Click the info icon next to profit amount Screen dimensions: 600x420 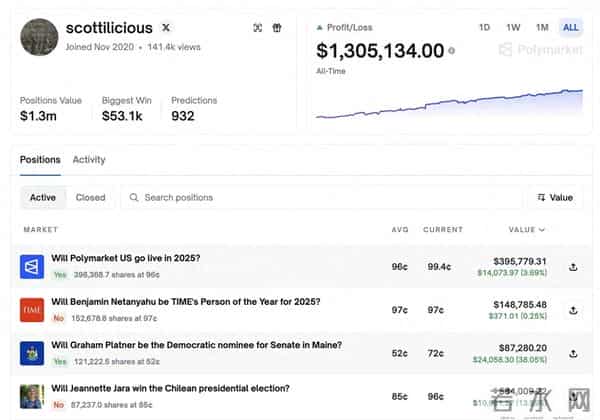point(452,50)
